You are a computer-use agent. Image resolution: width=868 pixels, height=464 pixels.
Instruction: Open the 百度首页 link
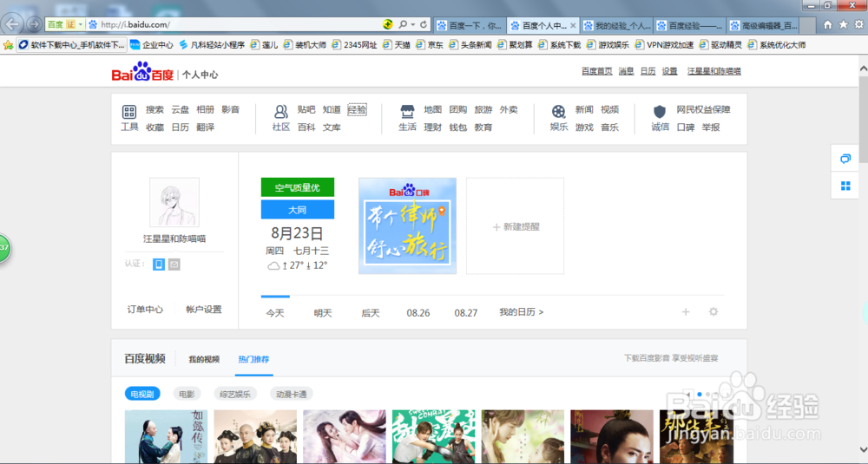click(597, 71)
